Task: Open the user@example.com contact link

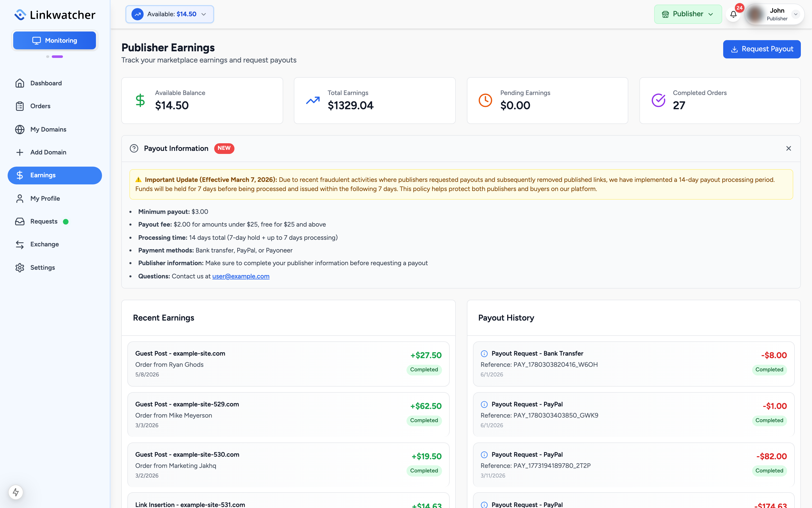Action: click(x=241, y=276)
